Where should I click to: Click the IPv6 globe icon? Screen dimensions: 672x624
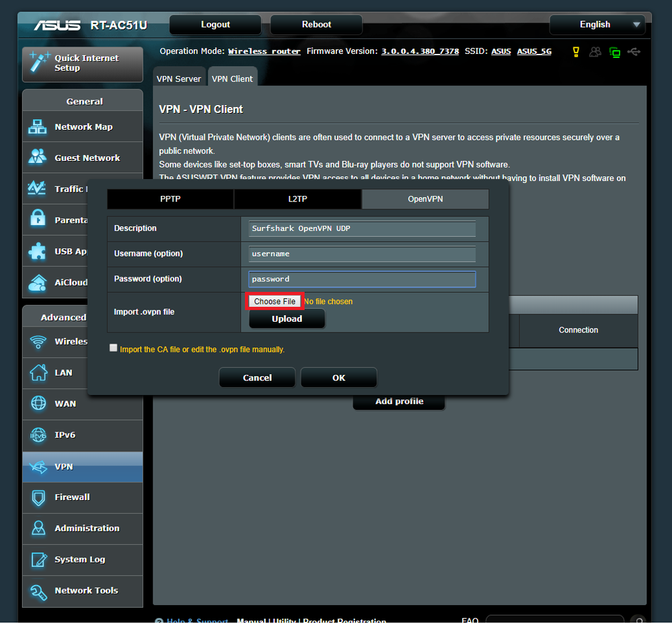pyautogui.click(x=37, y=435)
